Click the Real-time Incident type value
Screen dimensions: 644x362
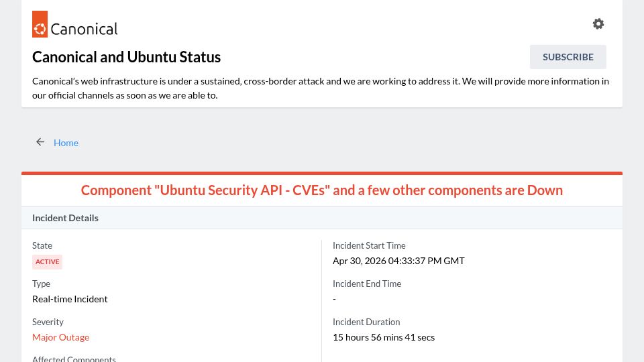click(x=70, y=299)
